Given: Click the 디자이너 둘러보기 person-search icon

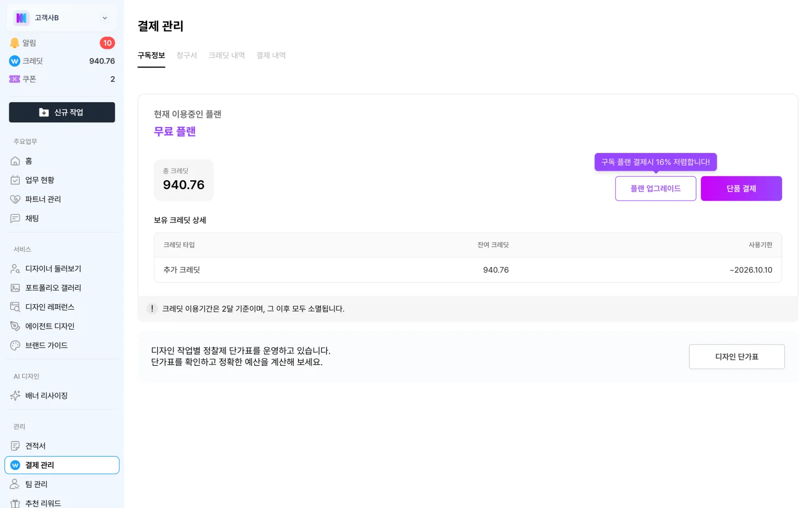Looking at the screenshot, I should click(15, 269).
